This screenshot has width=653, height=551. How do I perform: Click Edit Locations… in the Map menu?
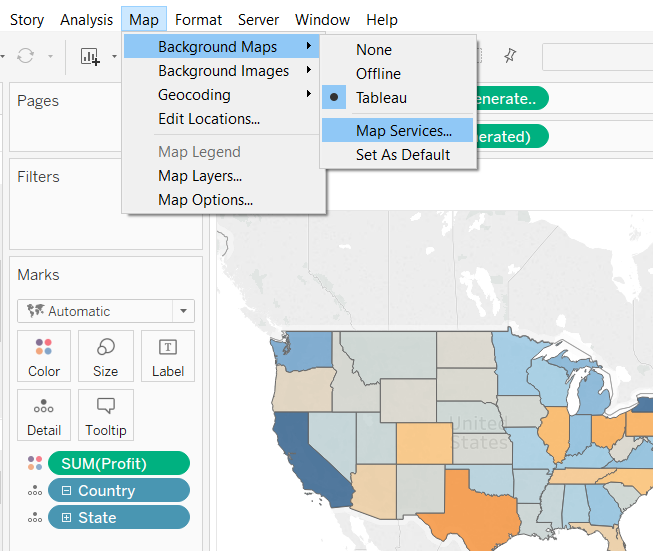[209, 119]
